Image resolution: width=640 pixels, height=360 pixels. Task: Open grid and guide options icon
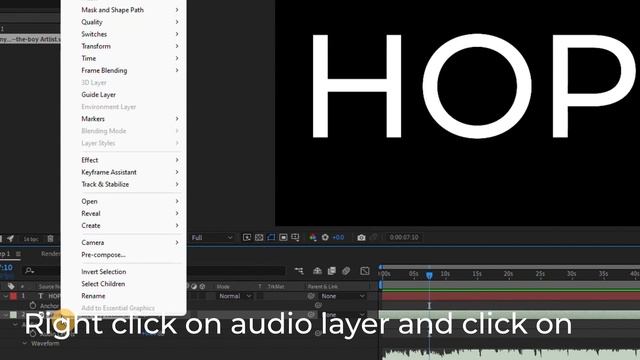[295, 237]
